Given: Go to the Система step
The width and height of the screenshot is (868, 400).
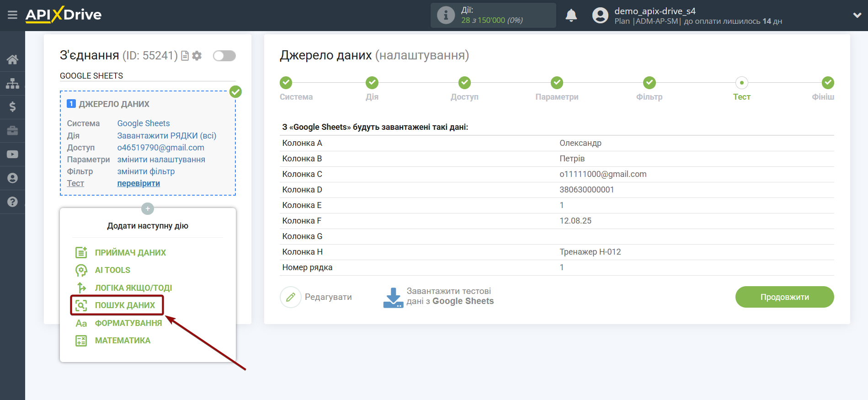Looking at the screenshot, I should [x=286, y=83].
